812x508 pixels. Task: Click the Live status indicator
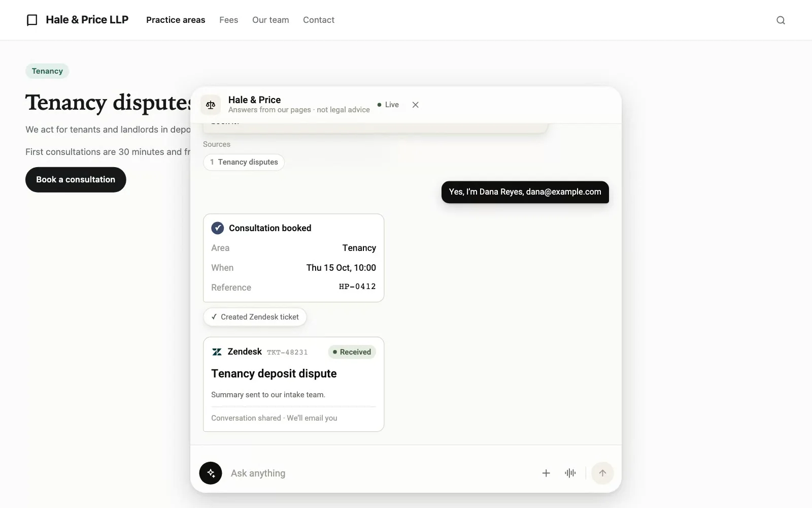(x=388, y=105)
